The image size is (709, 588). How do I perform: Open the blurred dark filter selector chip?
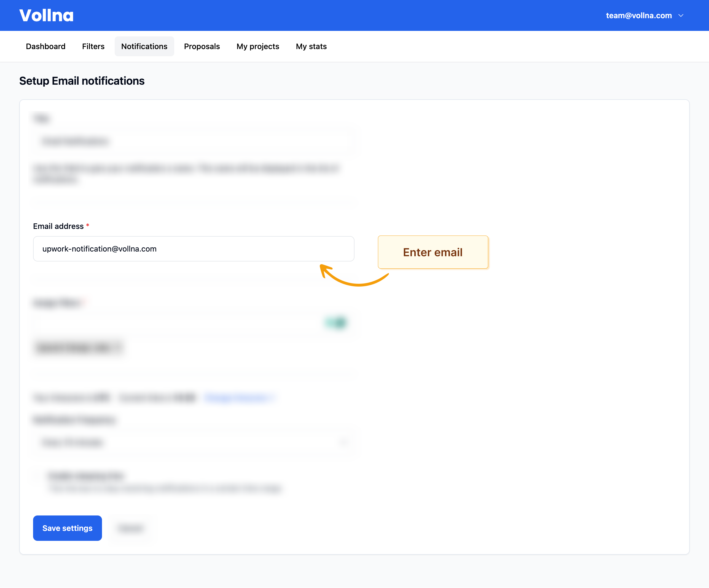(78, 348)
